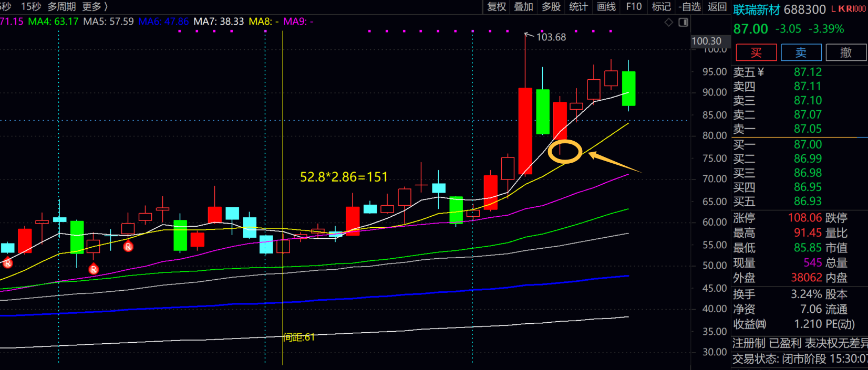Click the L margin-trading badge beside stock code
This screenshot has width=868, height=370.
[834, 9]
